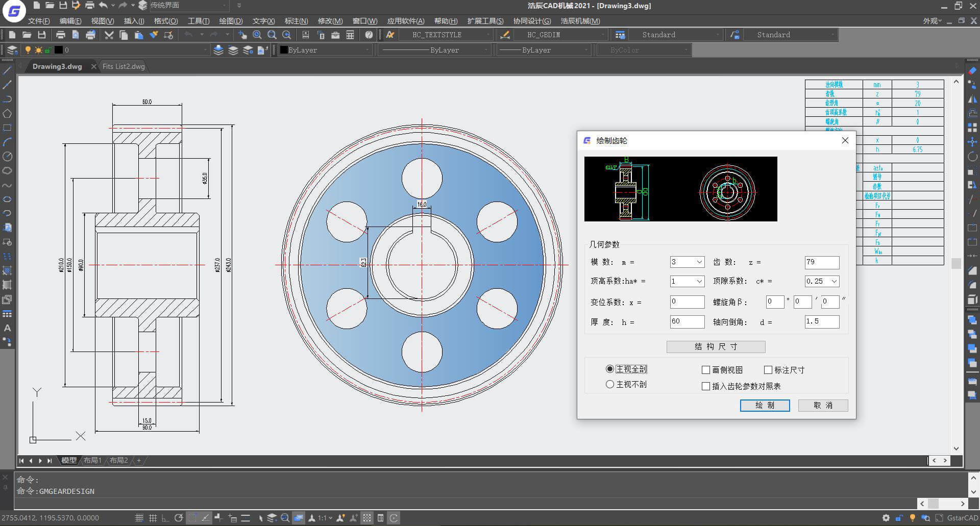980x526 pixels.
Task: Select the Line tool in draw toolbar
Action: [7, 70]
